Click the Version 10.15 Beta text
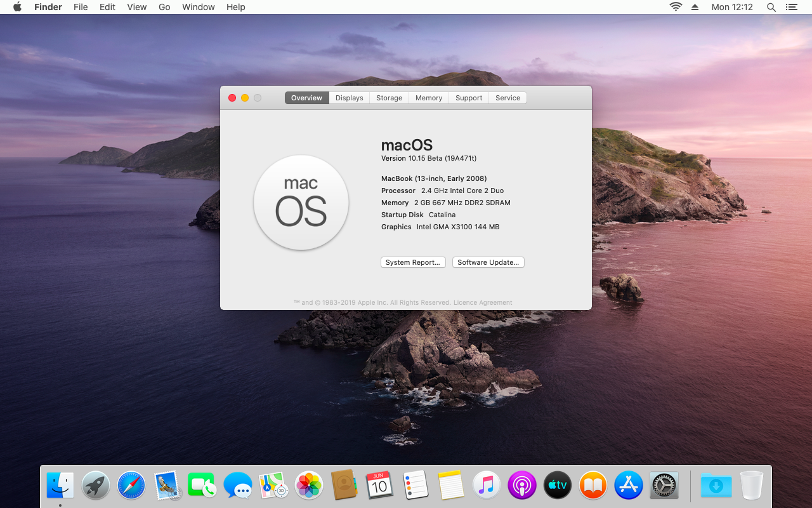The width and height of the screenshot is (812, 508). point(429,158)
